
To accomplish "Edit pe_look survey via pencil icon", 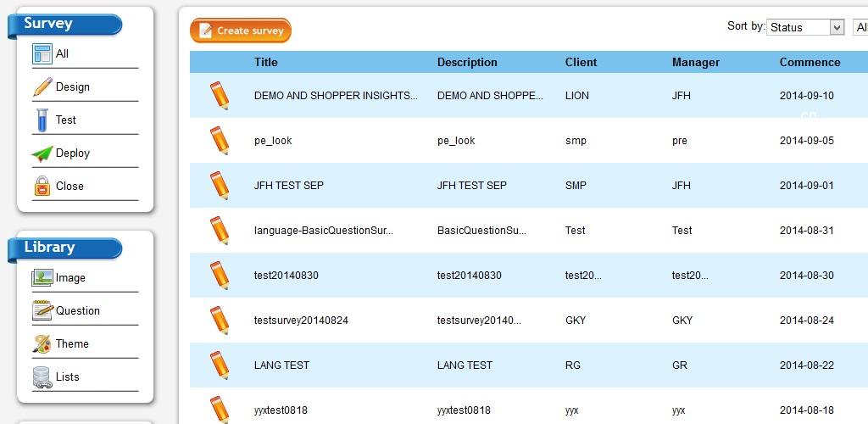I will (220, 140).
